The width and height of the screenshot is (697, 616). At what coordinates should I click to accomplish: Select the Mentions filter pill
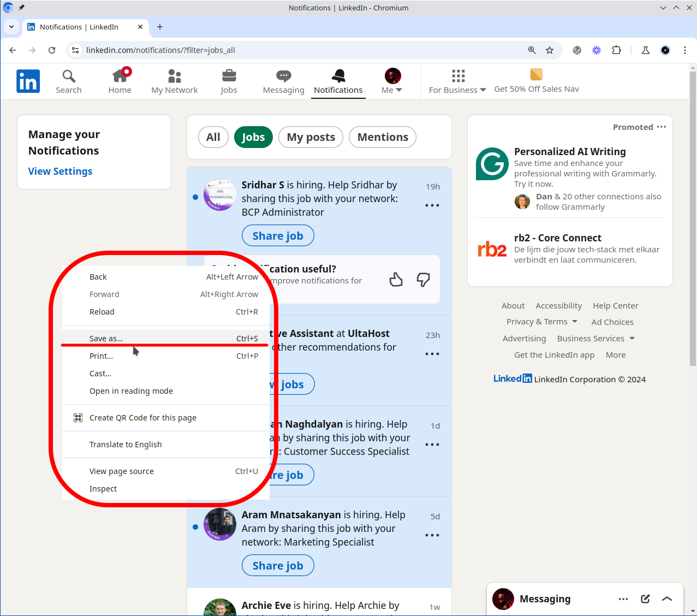pyautogui.click(x=382, y=137)
